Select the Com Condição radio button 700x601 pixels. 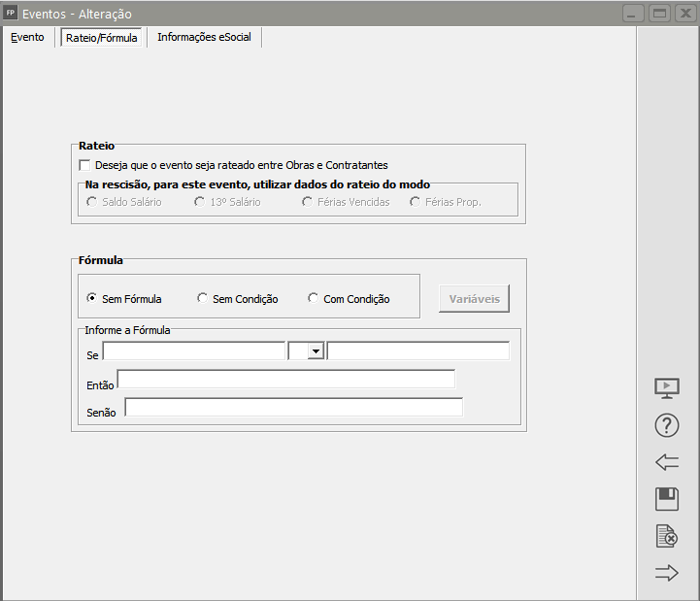coord(314,299)
